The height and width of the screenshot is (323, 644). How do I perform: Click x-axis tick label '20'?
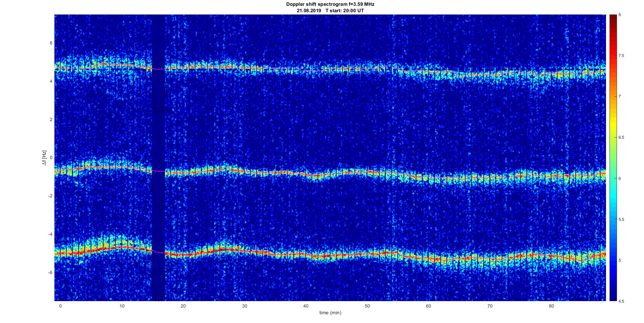[x=183, y=306]
